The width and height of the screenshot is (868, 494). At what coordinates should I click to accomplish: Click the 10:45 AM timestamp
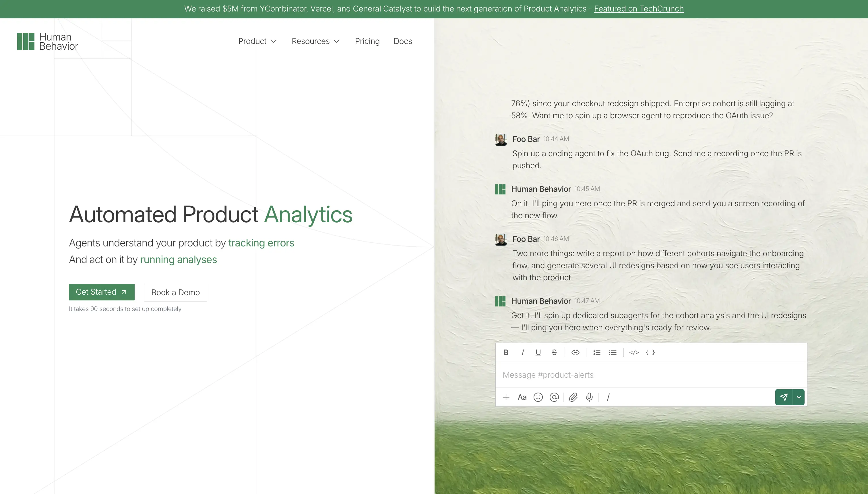[x=587, y=189]
